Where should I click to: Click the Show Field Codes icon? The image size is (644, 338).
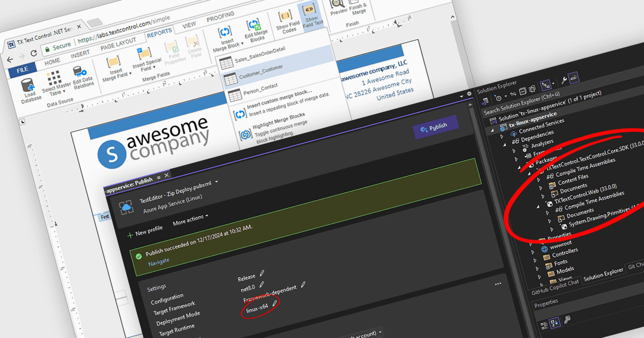[286, 16]
